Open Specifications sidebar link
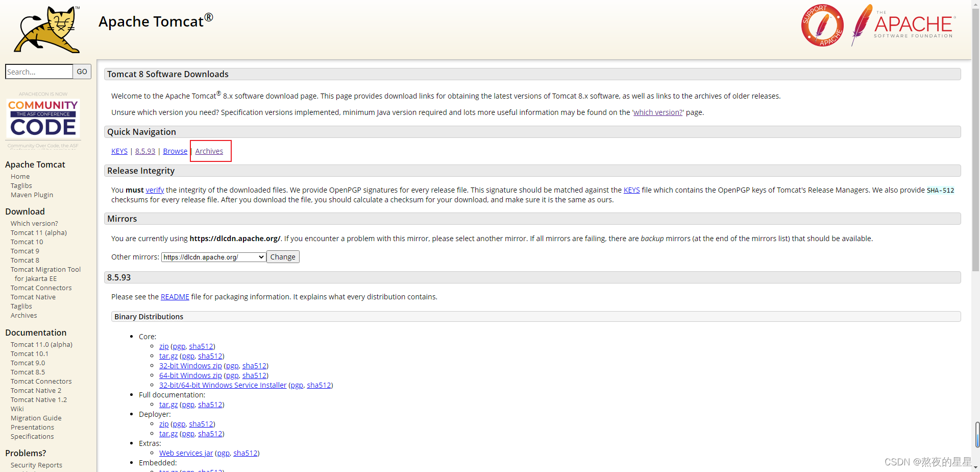The image size is (980, 472). (x=32, y=437)
